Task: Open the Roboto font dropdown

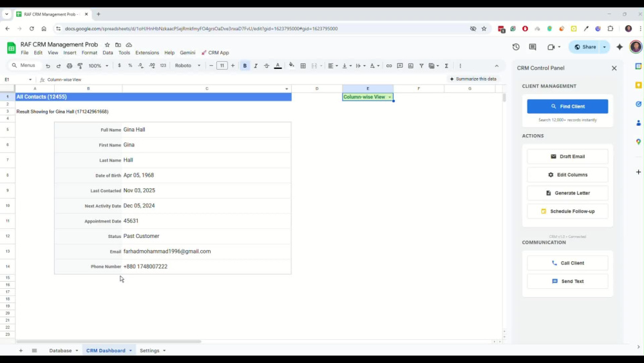Action: coord(187,66)
